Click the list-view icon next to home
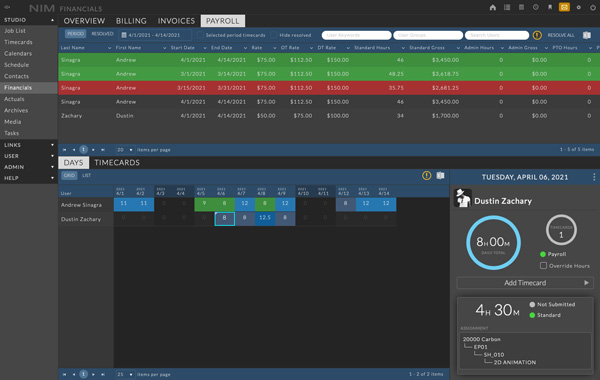Viewport: 600px width, 380px height. pyautogui.click(x=507, y=7)
